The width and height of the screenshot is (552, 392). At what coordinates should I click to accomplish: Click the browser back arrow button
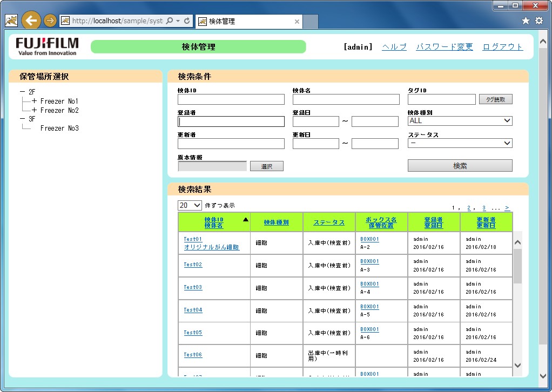[x=31, y=21]
